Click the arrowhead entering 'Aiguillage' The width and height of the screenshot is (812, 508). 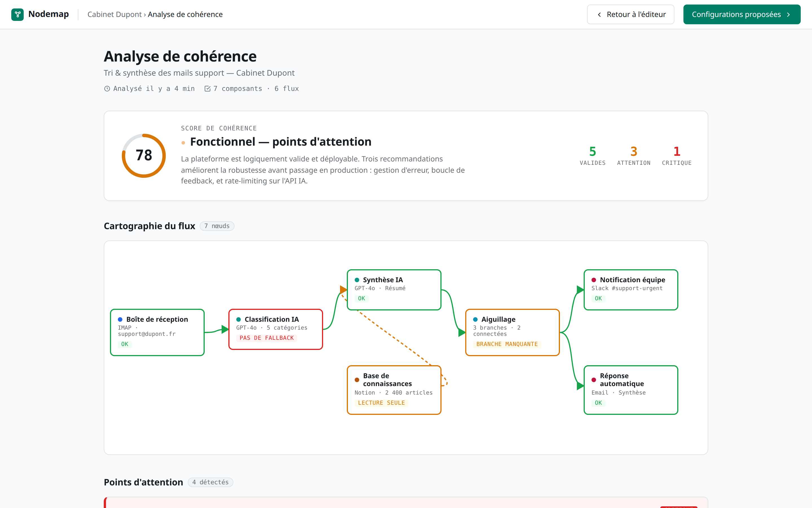point(462,333)
